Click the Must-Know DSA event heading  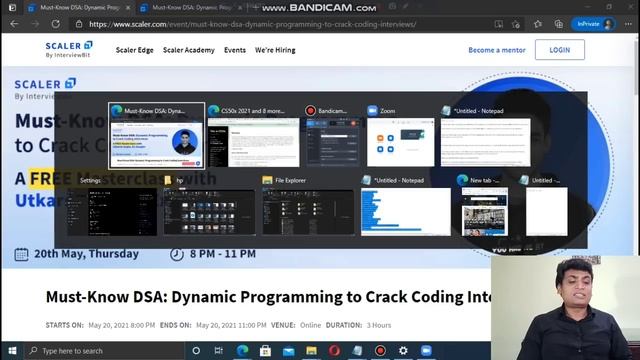tap(268, 297)
